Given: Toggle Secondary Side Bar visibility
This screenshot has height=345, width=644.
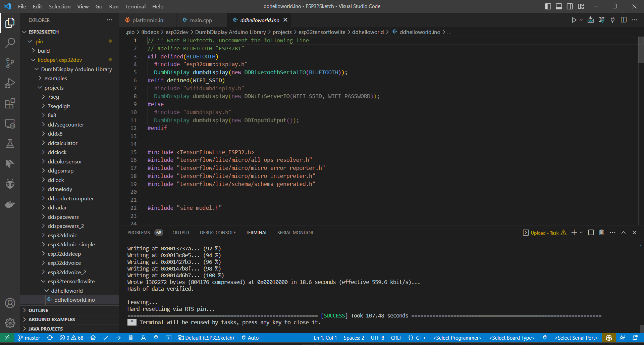Looking at the screenshot, I should tap(570, 6).
